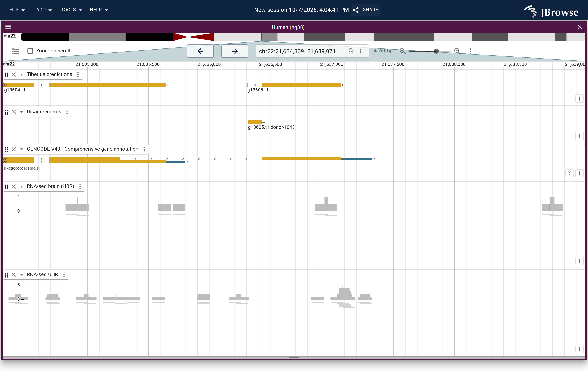Open the track selector list icon
Screen dimensions: 588x386
[16, 51]
